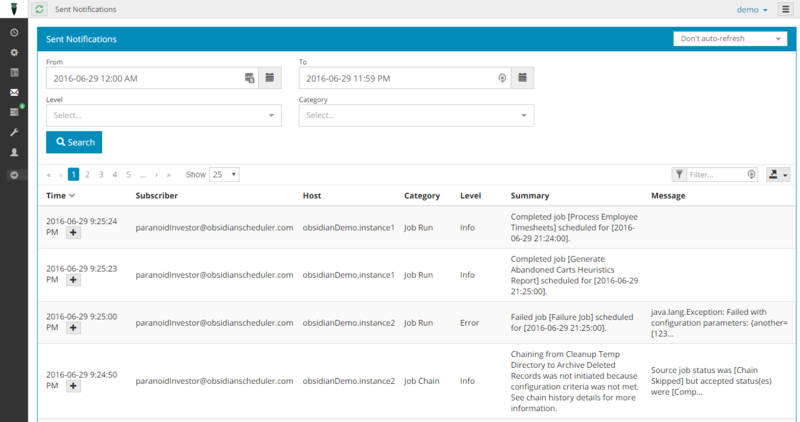The image size is (800, 422).
Task: Click the Job Chain category cell
Action: pos(421,381)
